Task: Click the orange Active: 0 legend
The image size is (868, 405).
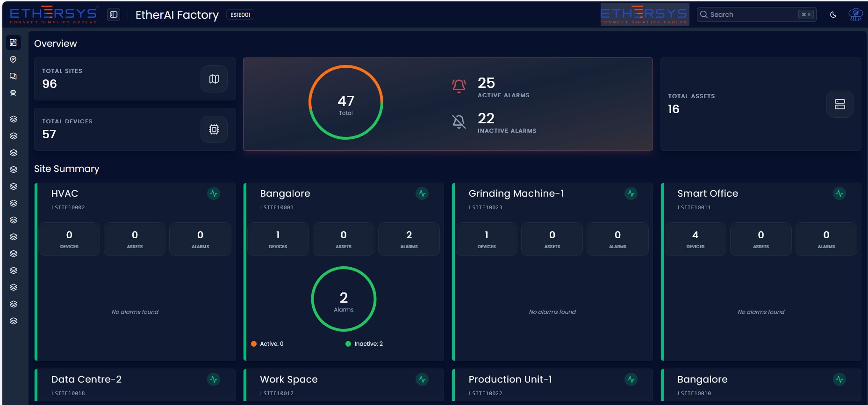Action: 267,344
